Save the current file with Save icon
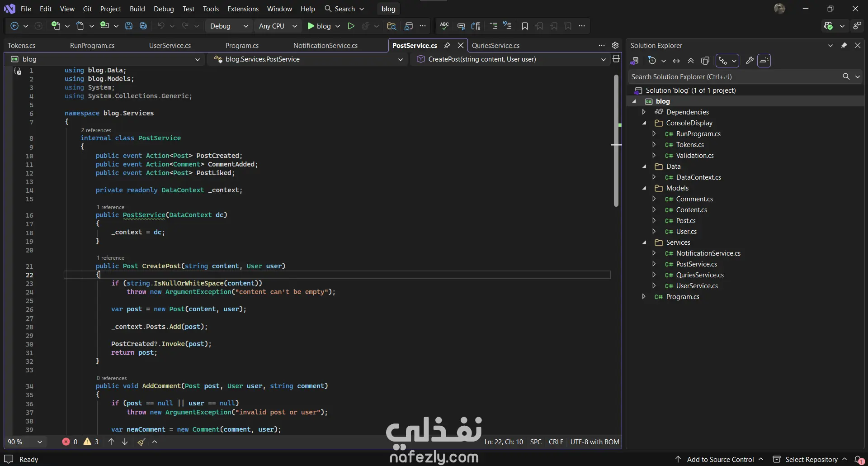 coord(129,26)
